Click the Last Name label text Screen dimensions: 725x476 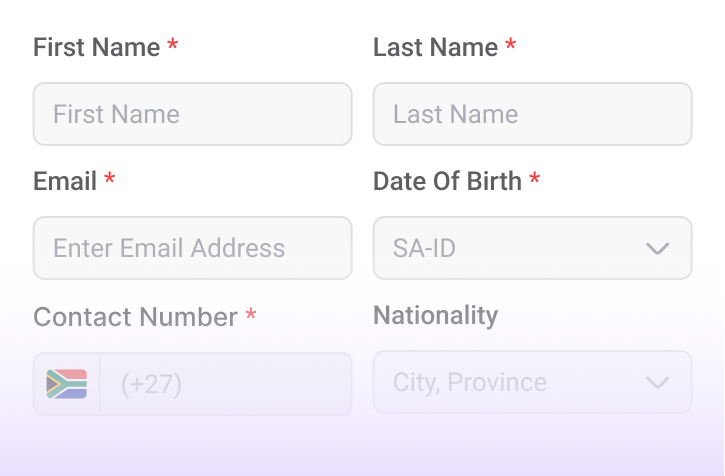pos(435,47)
